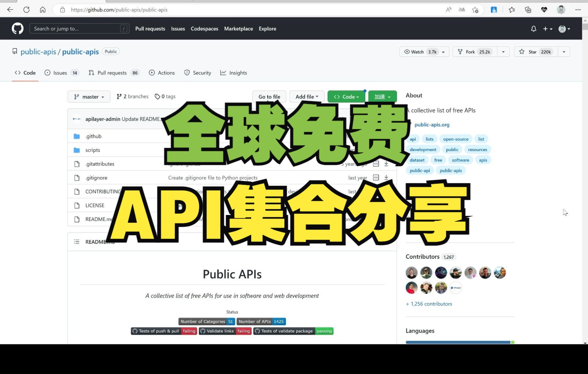The width and height of the screenshot is (588, 374).
Task: Focus the Search or jump to field
Action: click(x=79, y=29)
